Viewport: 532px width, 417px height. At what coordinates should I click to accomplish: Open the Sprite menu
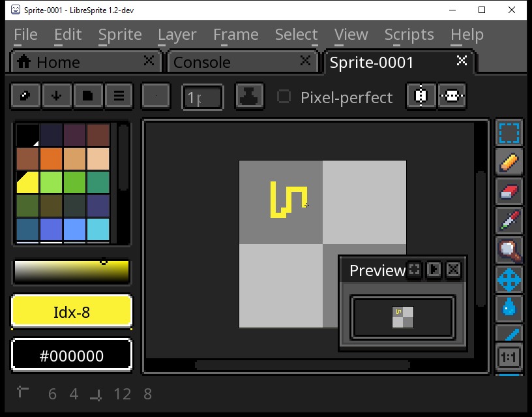(120, 35)
